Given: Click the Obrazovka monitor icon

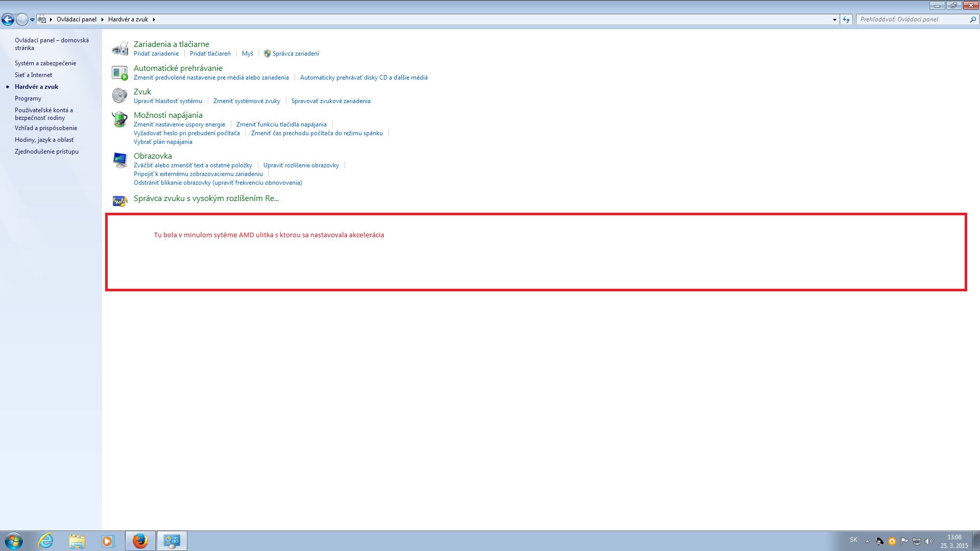Looking at the screenshot, I should point(120,160).
